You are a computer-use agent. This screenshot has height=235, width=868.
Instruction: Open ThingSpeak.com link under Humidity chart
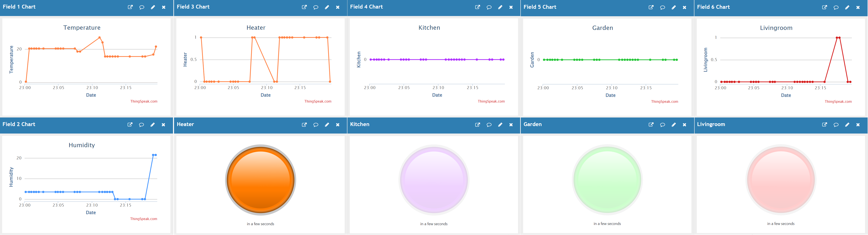pyautogui.click(x=143, y=219)
